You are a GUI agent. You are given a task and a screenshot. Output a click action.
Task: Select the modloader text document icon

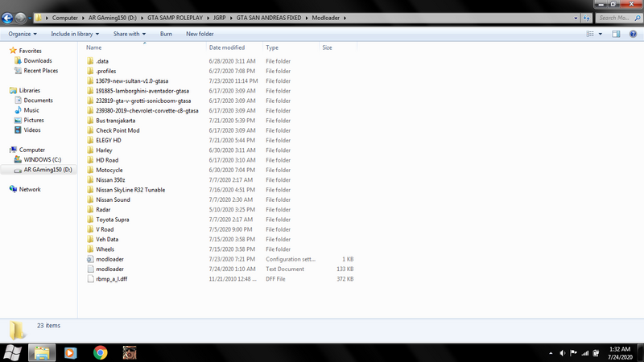click(x=90, y=269)
